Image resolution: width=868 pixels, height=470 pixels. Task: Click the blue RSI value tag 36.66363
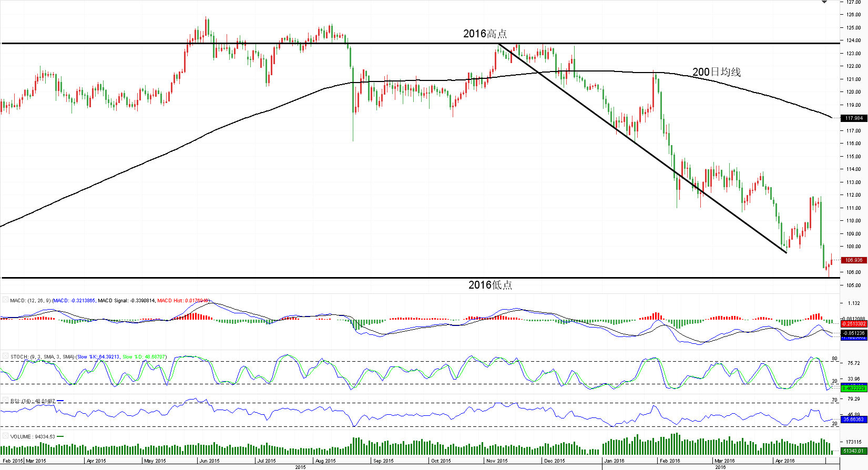coord(854,420)
